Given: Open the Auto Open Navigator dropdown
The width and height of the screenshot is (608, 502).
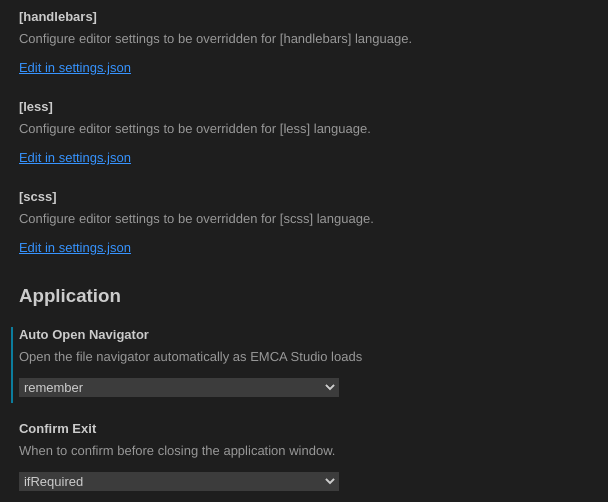Looking at the screenshot, I should (179, 388).
